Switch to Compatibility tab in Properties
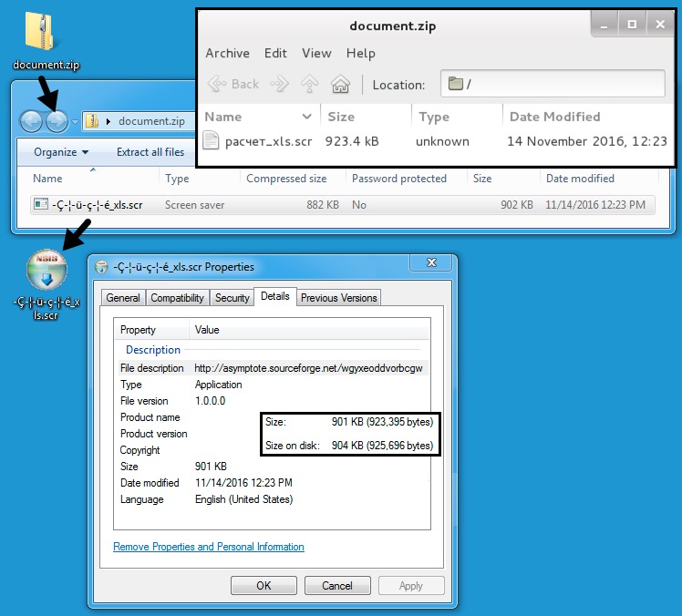 coord(178,298)
